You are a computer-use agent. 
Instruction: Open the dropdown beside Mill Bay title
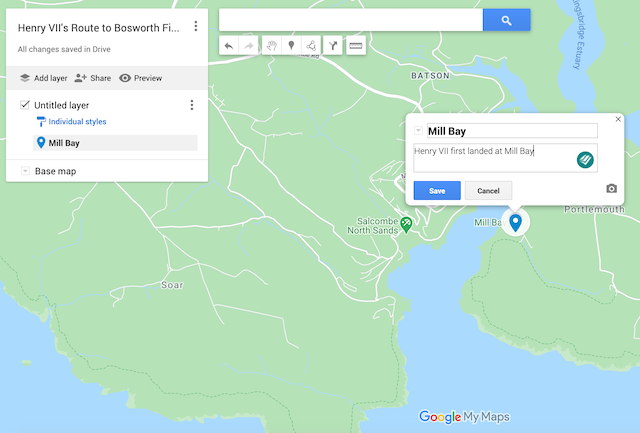click(x=418, y=131)
